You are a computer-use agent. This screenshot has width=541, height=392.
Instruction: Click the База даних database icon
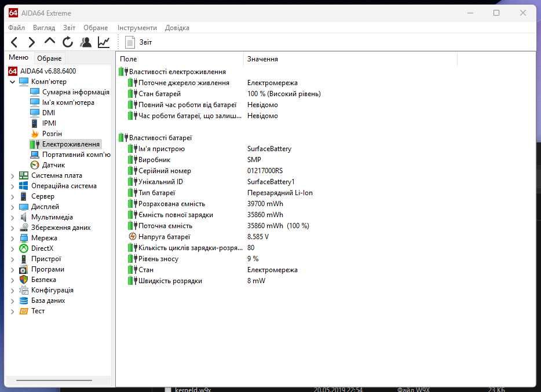[24, 301]
